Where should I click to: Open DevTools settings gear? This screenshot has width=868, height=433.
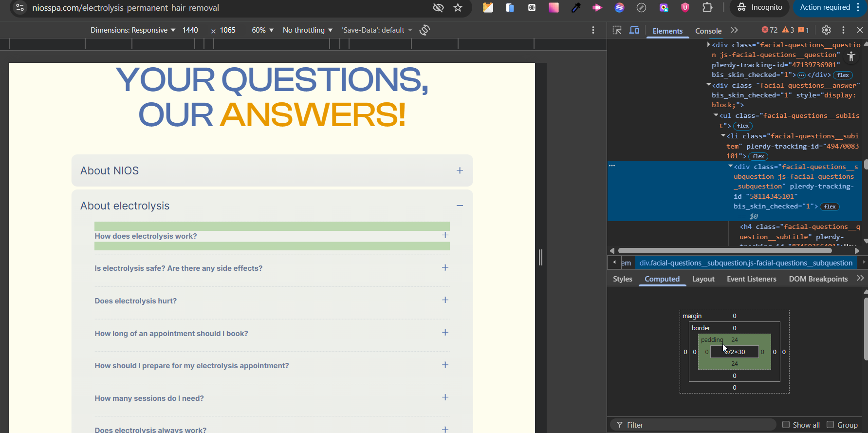[826, 30]
